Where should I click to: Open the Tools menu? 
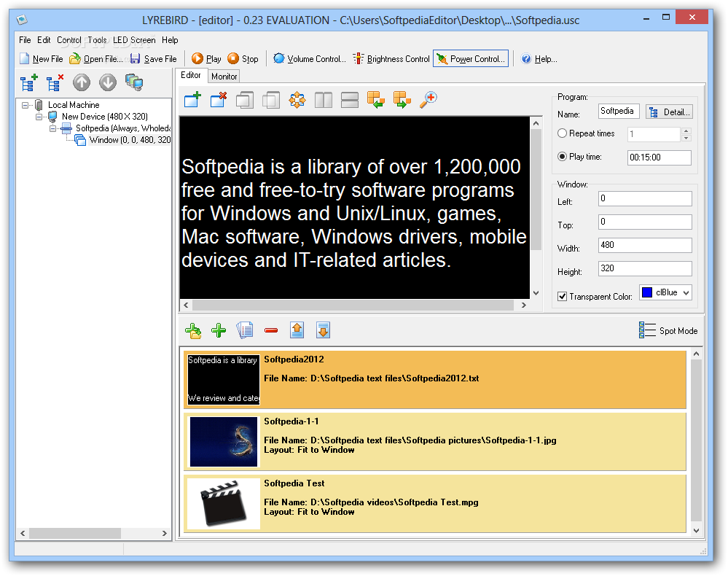(97, 40)
